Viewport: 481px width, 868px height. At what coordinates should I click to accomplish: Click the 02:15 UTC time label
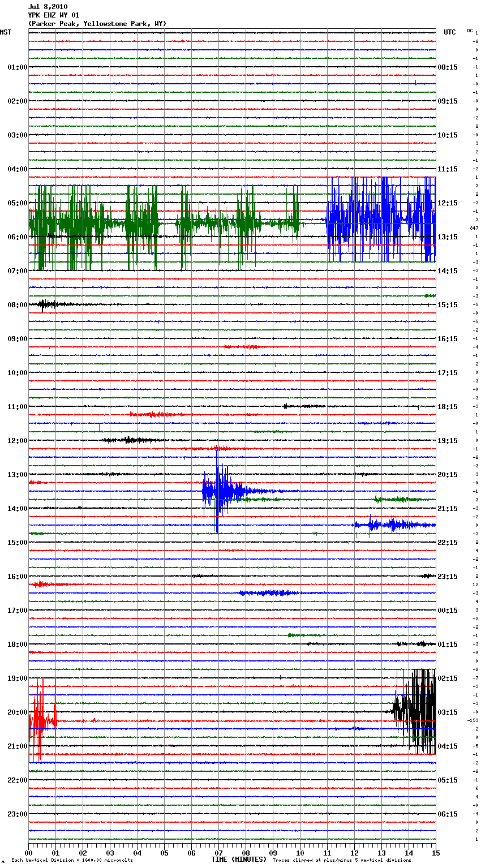(x=448, y=678)
